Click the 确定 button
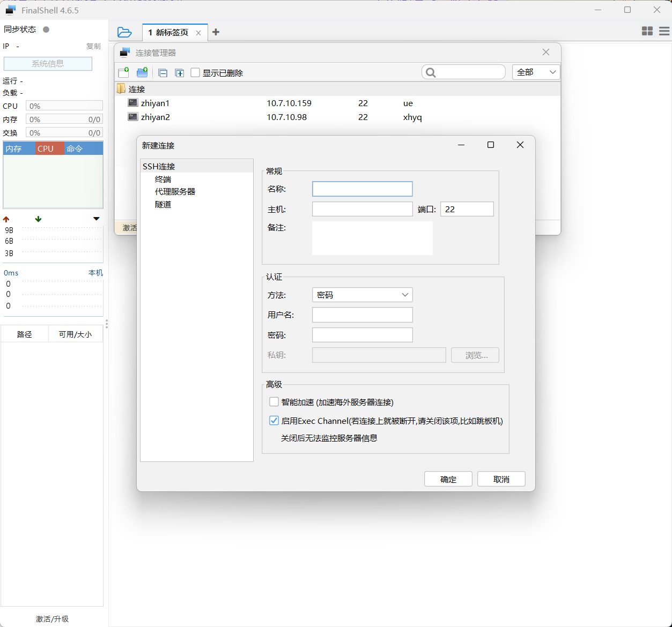 pyautogui.click(x=448, y=479)
